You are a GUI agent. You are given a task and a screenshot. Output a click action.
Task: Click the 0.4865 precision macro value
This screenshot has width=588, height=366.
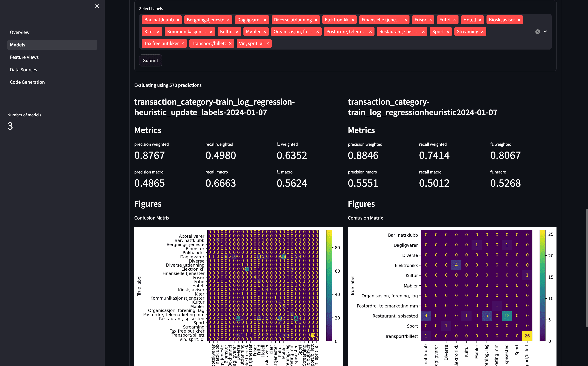(x=150, y=183)
